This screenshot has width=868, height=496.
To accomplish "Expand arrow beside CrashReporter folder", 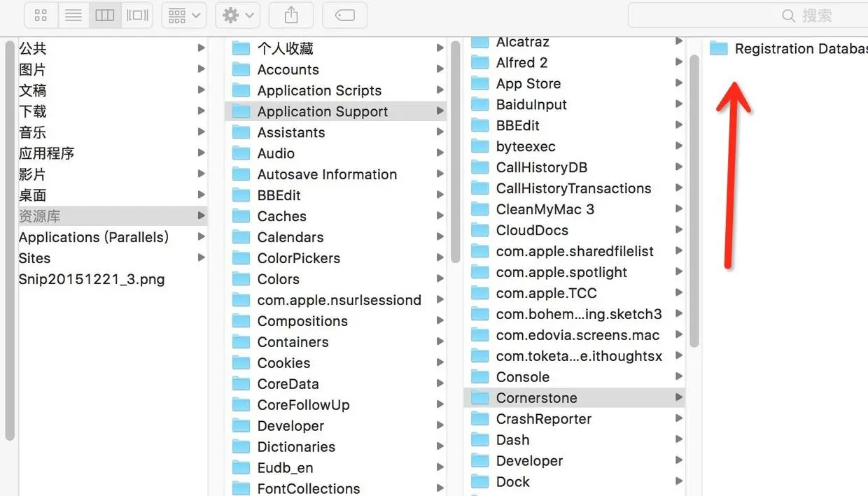I will point(678,418).
